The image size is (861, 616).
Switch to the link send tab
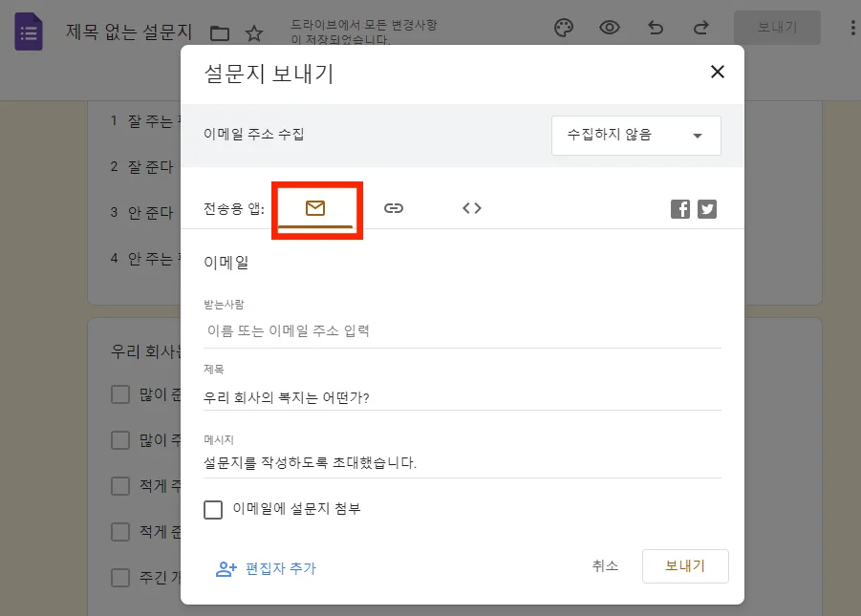point(393,208)
